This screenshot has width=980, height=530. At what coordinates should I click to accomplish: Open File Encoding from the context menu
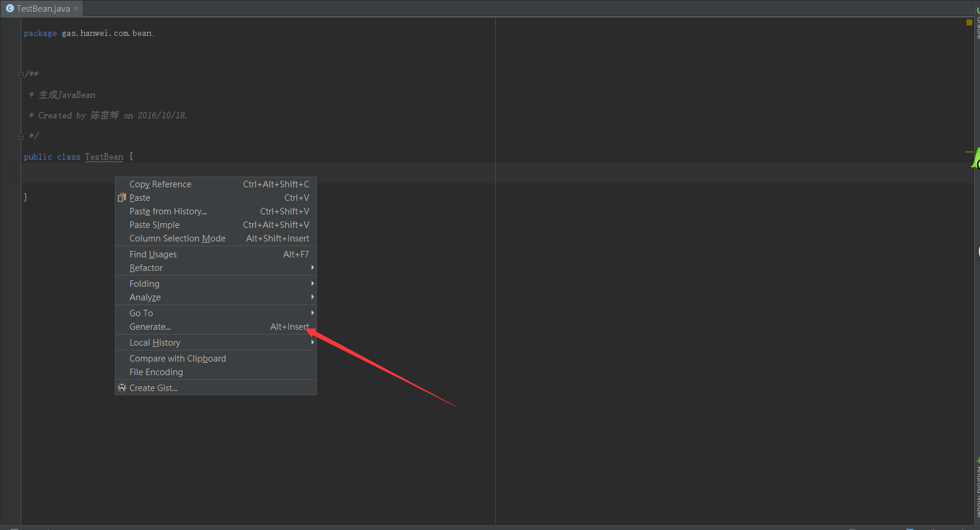(x=216, y=372)
